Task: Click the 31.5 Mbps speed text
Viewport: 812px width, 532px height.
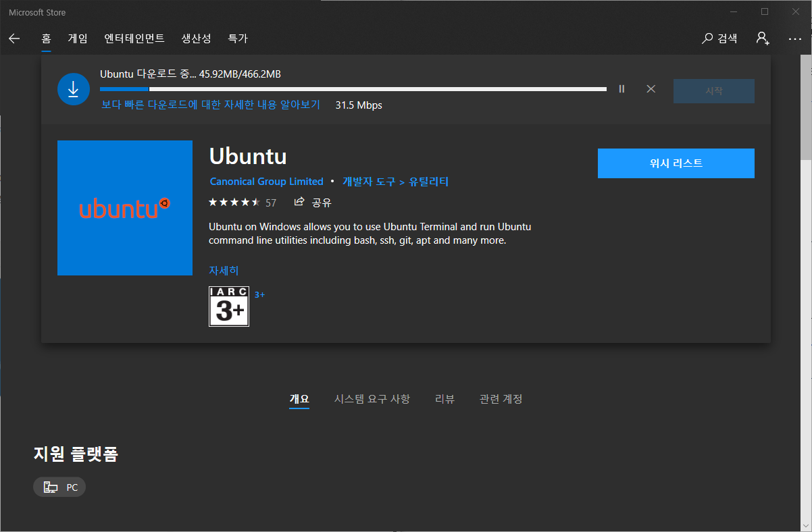Action: [359, 105]
